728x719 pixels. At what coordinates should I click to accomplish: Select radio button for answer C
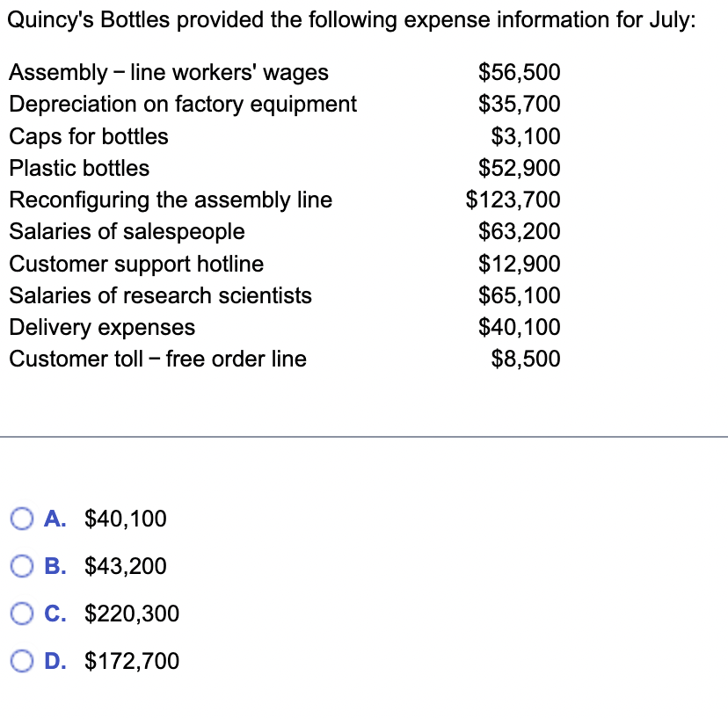coord(22,614)
